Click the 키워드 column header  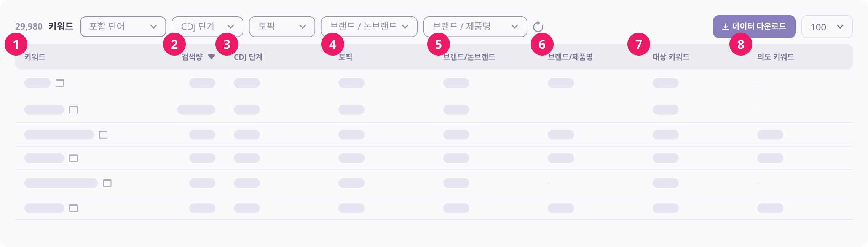tap(35, 57)
